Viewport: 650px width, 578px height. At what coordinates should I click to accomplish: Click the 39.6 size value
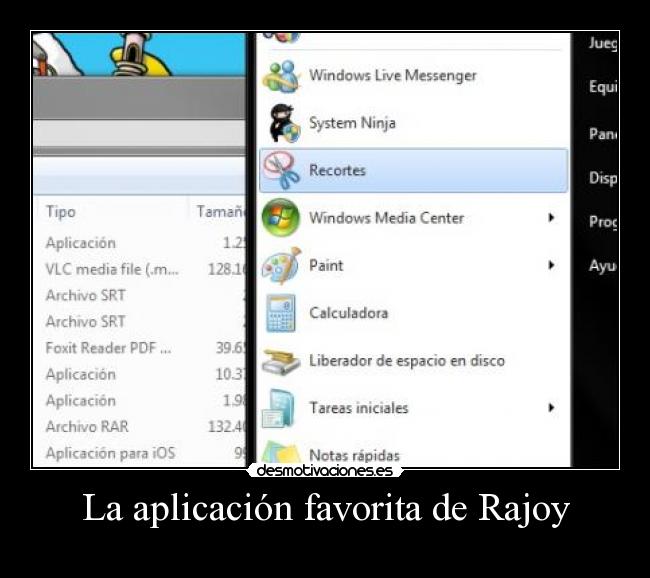click(x=231, y=348)
